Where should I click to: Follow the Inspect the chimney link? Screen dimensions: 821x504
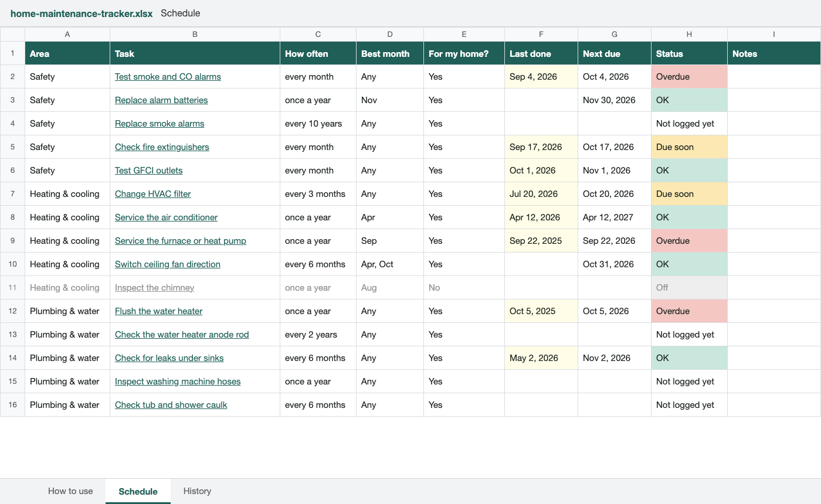[154, 288]
